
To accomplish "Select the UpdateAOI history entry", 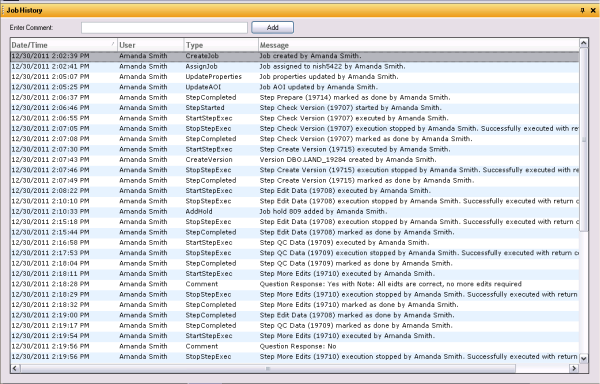I will [295, 87].
